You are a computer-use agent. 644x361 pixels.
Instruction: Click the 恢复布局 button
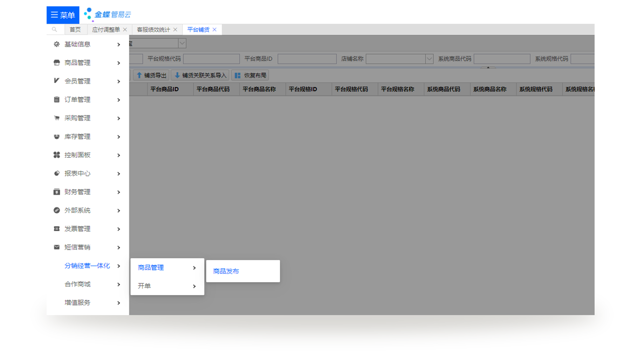[250, 75]
